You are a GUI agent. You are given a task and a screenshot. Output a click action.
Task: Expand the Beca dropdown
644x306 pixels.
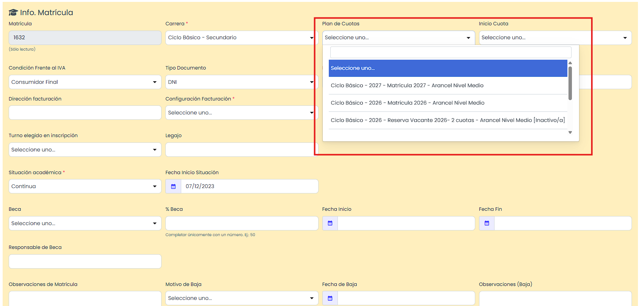pos(85,223)
